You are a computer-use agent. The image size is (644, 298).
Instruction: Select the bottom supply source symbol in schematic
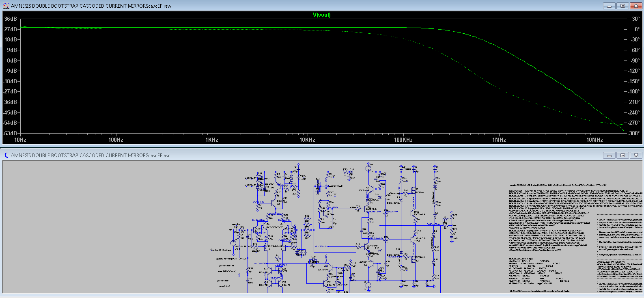tap(368, 285)
